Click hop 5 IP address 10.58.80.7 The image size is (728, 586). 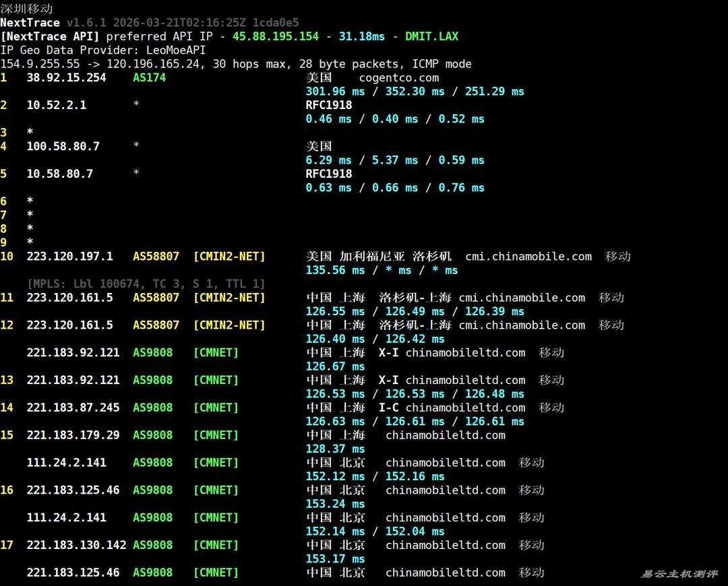[x=59, y=174]
